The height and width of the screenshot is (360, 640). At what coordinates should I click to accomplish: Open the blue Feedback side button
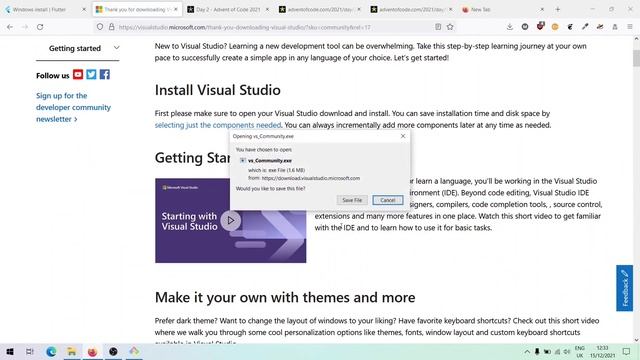[x=624, y=288]
